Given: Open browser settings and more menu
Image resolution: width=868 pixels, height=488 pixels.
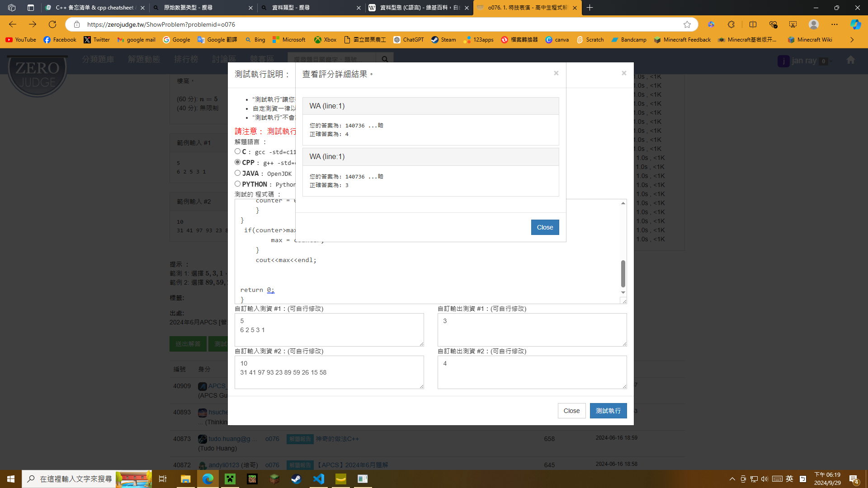Looking at the screenshot, I should [834, 24].
